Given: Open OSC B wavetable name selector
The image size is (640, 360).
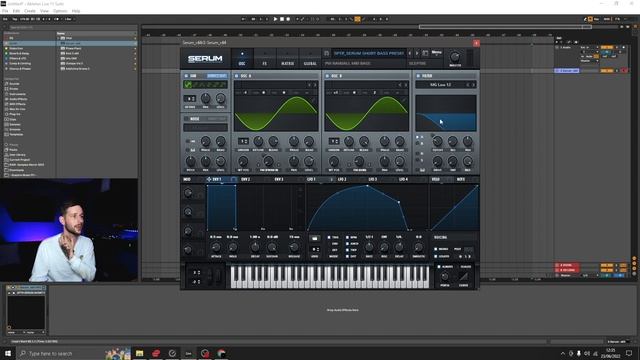Looking at the screenshot, I should (360, 85).
